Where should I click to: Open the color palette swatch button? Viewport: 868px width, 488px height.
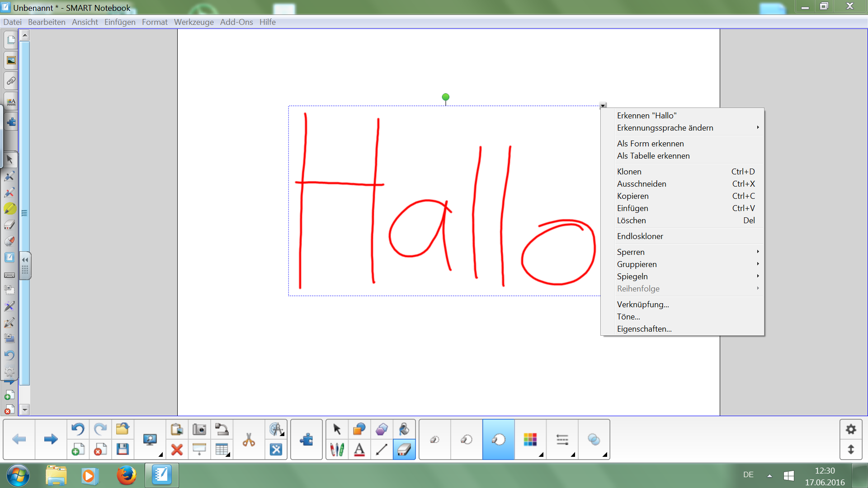[530, 439]
